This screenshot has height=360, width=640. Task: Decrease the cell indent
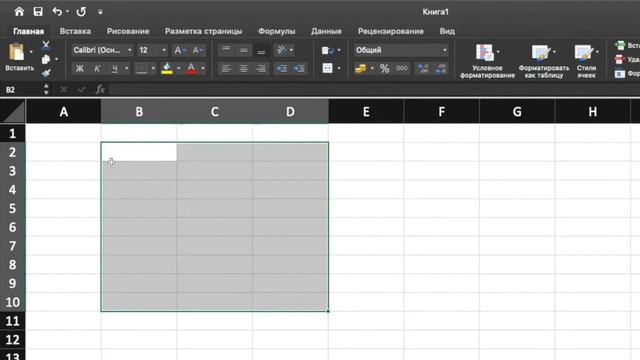click(x=282, y=68)
